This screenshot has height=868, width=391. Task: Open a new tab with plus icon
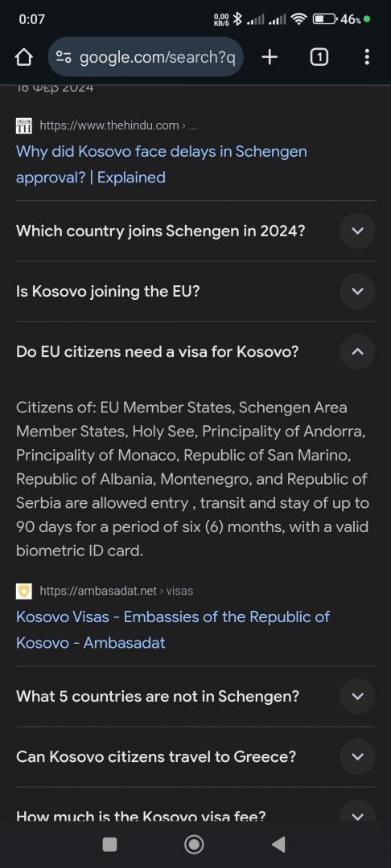[270, 57]
